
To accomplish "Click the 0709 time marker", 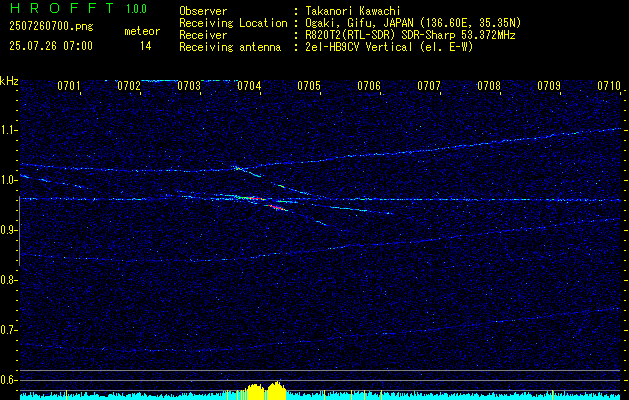I will 549,86.
